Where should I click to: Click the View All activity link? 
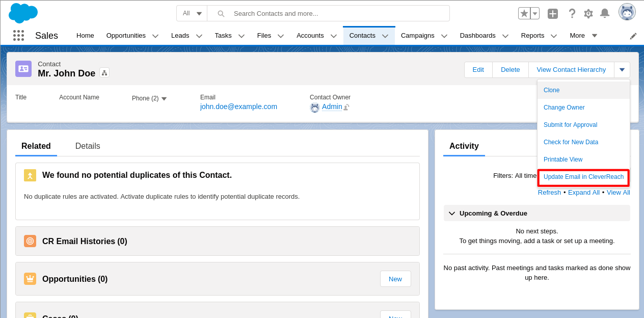coord(619,193)
